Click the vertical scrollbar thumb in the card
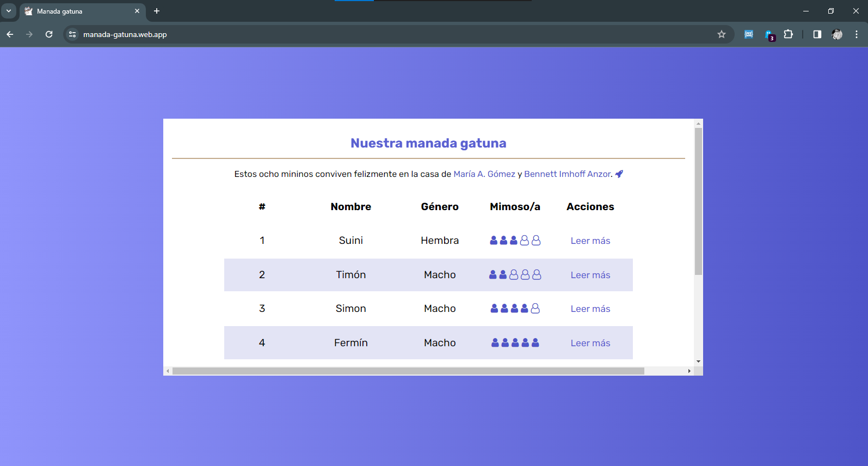868x466 pixels. [698, 201]
